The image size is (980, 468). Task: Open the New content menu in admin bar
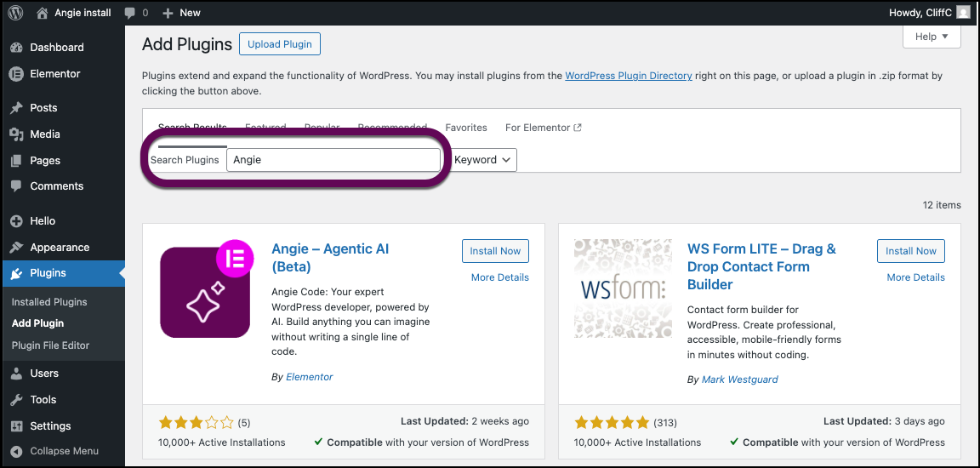181,13
